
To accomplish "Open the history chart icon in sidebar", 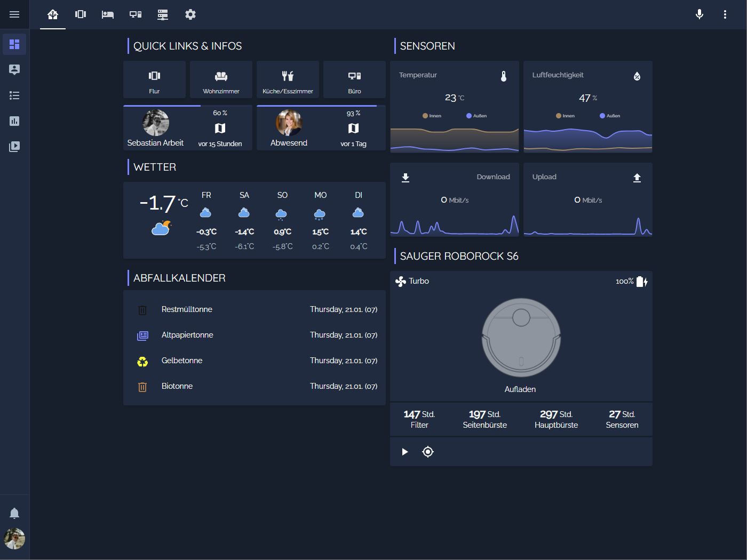I will tap(14, 121).
